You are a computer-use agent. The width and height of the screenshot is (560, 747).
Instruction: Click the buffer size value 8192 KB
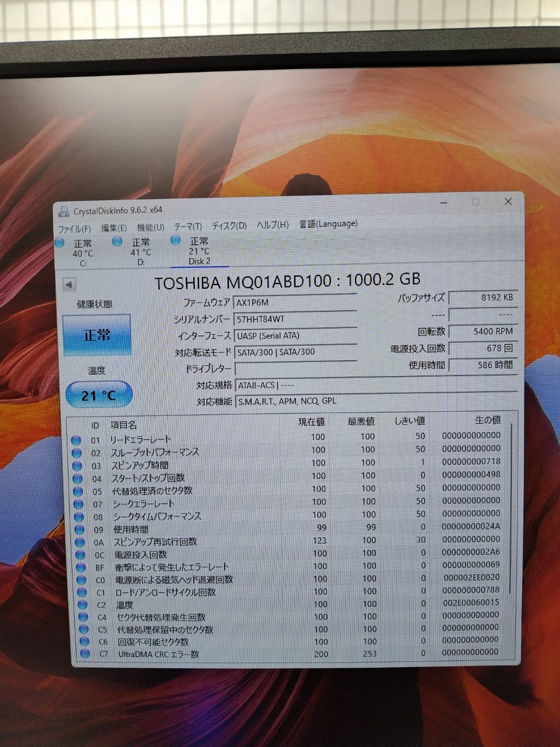coord(483,297)
